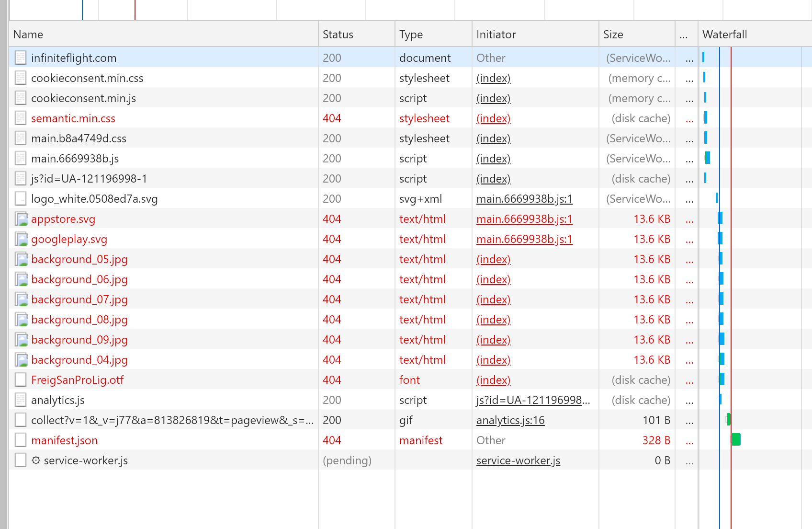Sort requests by the Type column

click(434, 34)
